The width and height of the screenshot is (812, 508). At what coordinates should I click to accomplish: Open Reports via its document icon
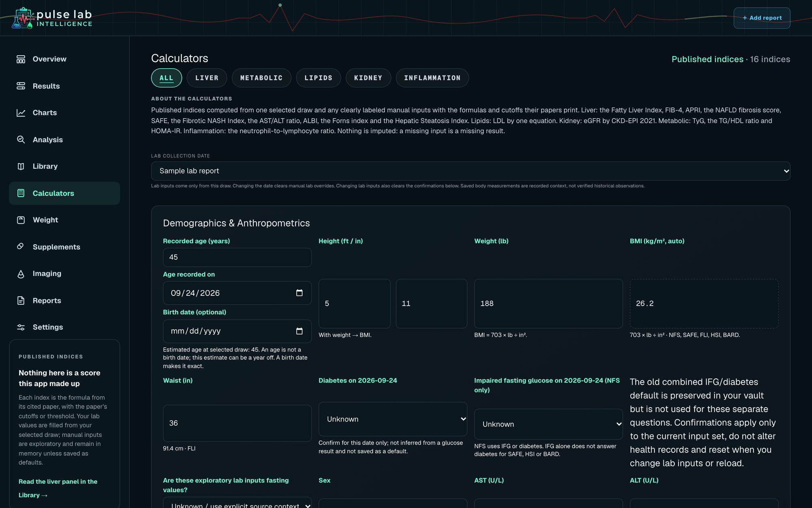point(21,301)
